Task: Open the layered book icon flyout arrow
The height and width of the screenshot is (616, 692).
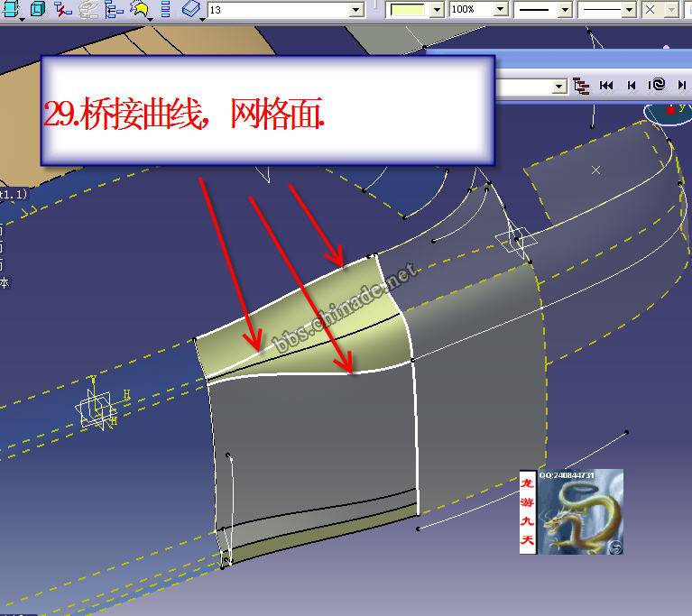Action: tap(202, 19)
